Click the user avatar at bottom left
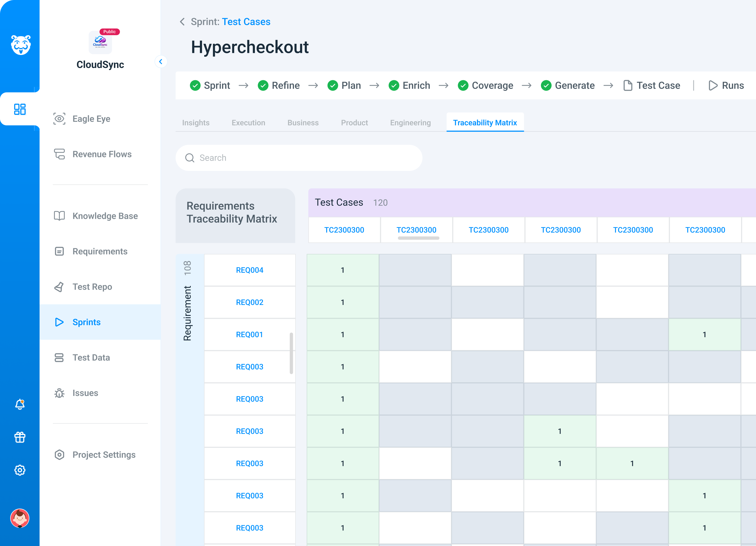Viewport: 756px width, 546px height. (x=20, y=518)
